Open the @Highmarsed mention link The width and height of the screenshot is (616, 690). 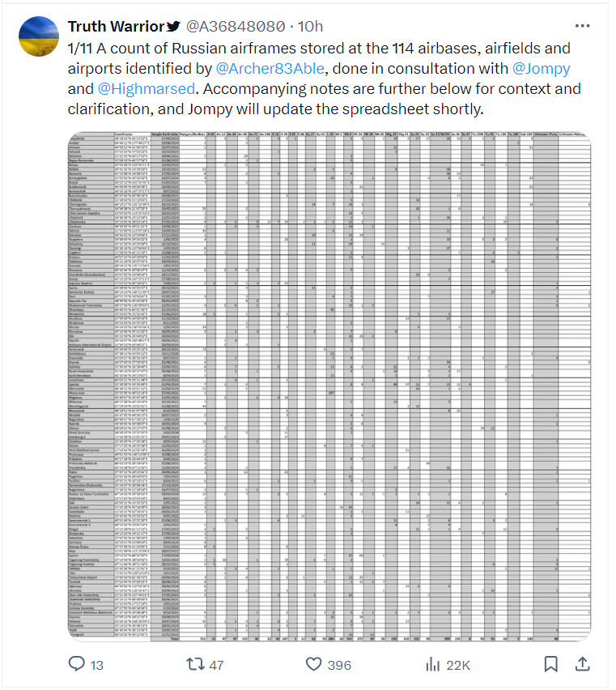pos(146,88)
